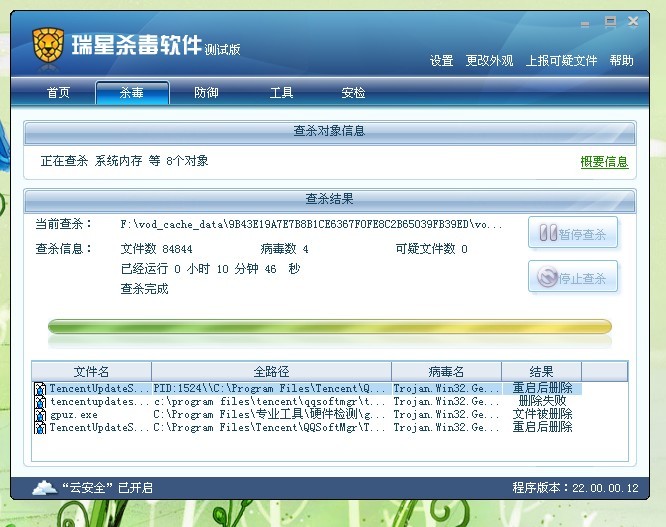
Task: Click 上报可疑文件 to report a file
Action: coord(561,61)
